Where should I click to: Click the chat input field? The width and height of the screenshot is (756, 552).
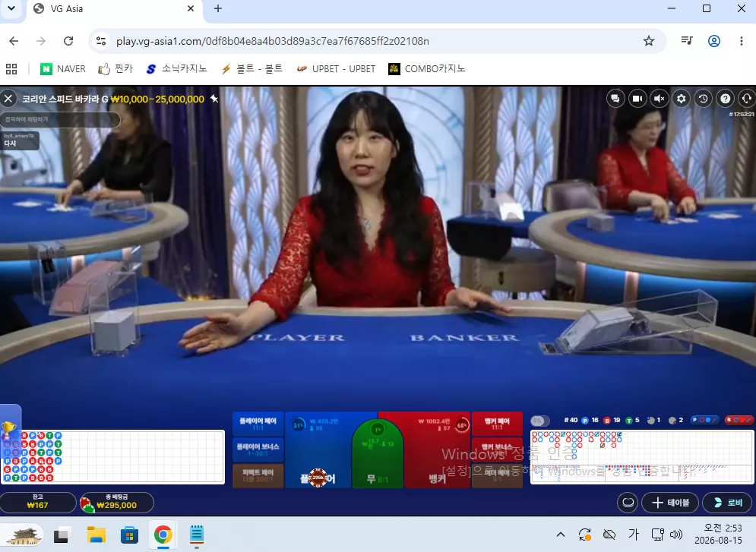[60, 119]
